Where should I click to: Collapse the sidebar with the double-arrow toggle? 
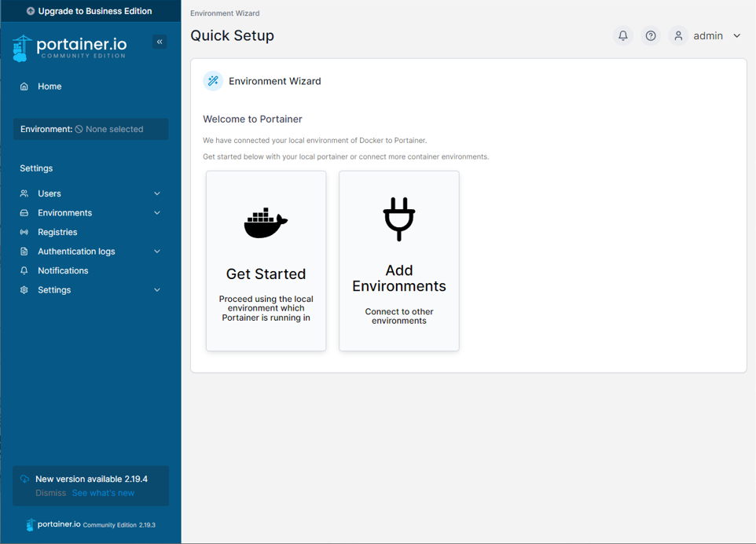coord(160,42)
